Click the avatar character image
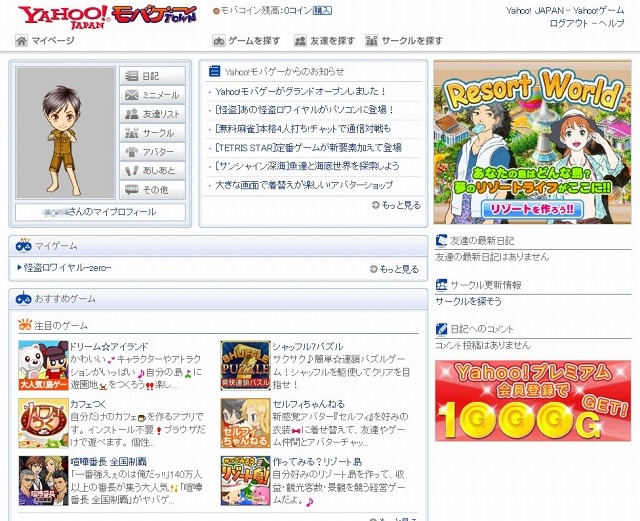Image resolution: width=640 pixels, height=521 pixels. pyautogui.click(x=66, y=133)
